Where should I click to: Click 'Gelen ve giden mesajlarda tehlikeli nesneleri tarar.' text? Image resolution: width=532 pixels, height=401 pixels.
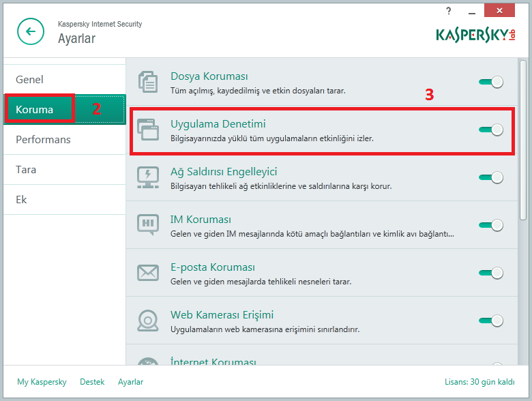[261, 282]
